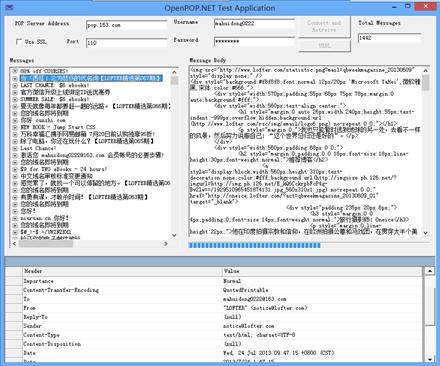Image resolution: width=440 pixels, height=366 pixels.
Task: Click the 'From' header row cell
Action: 123,308
